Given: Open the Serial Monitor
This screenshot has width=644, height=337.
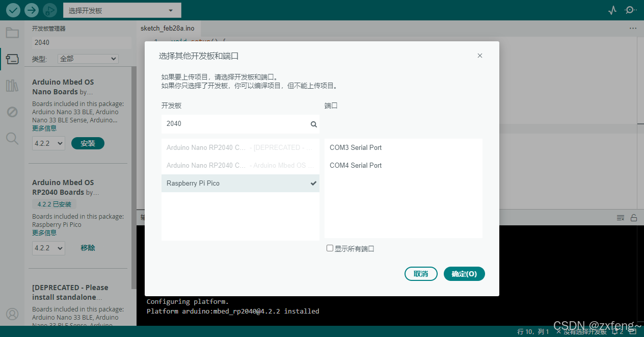Looking at the screenshot, I should pyautogui.click(x=631, y=10).
